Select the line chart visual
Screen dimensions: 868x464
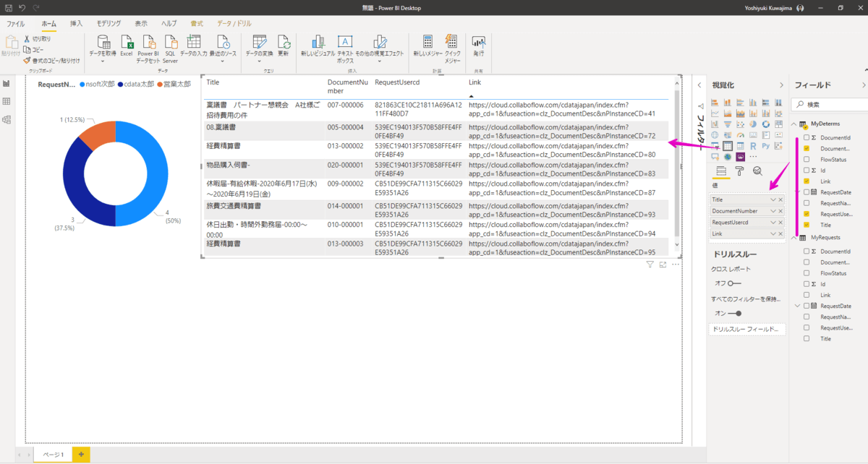pyautogui.click(x=715, y=113)
